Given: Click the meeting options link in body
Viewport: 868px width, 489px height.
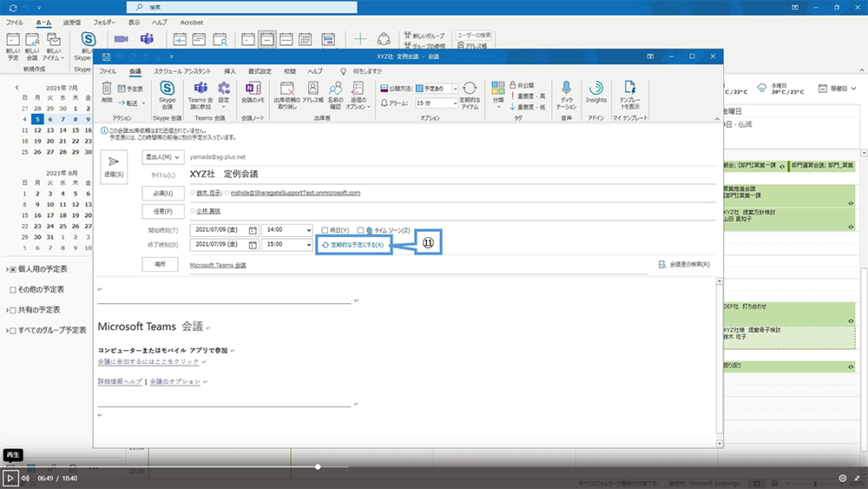Looking at the screenshot, I should coord(175,381).
